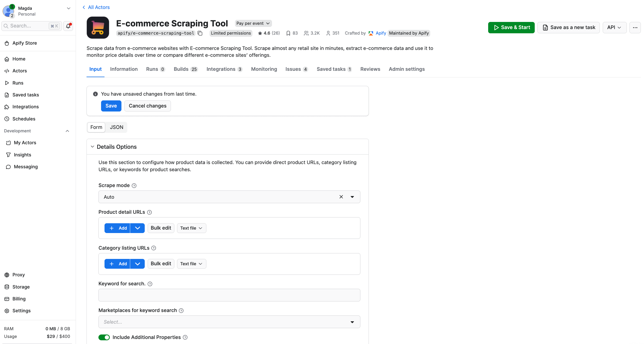644x344 pixels.
Task: Copy the actor name apify/e-commerce-scraping-tool
Action: (x=200, y=33)
